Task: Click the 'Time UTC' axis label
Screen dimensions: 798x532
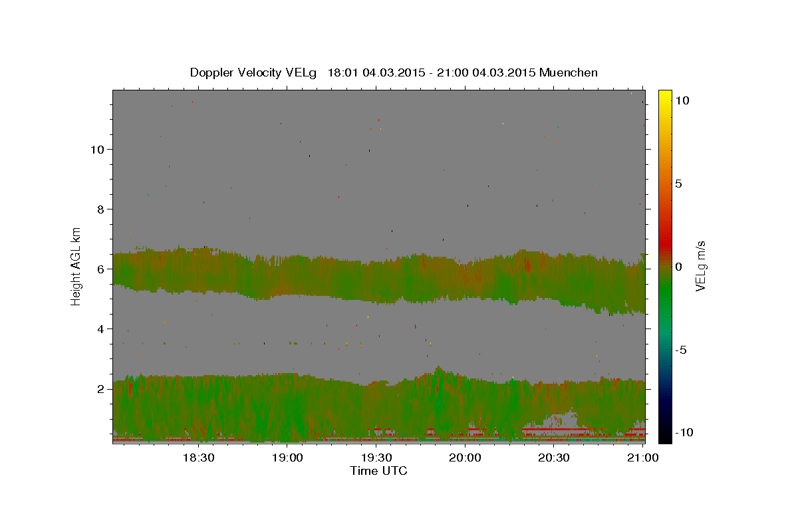Action: (378, 471)
